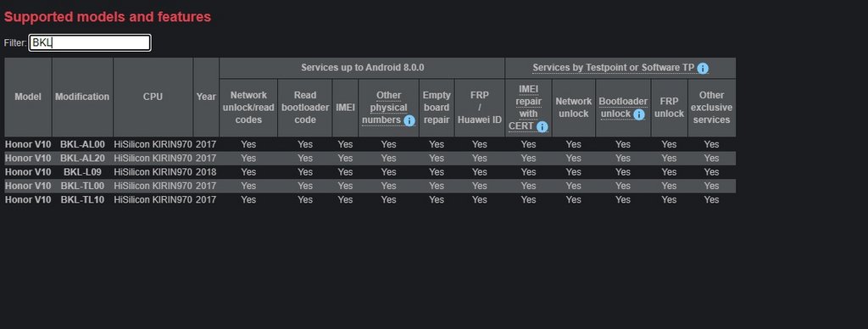Click Honor V10 in the BKL-TL10 row
Image resolution: width=868 pixels, height=329 pixels.
point(28,200)
